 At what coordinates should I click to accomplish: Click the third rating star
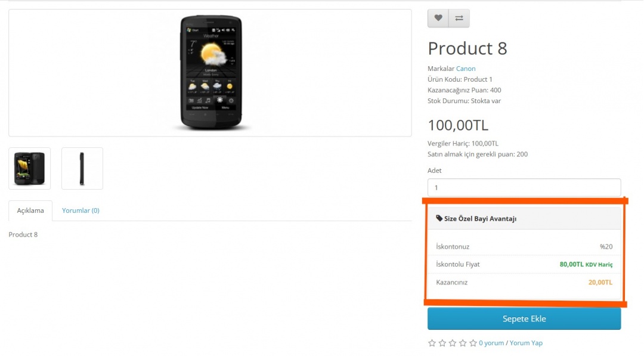tap(452, 343)
